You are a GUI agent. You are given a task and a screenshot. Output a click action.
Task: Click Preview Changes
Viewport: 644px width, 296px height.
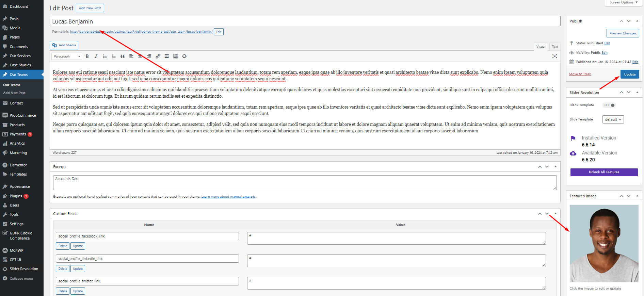click(x=623, y=33)
